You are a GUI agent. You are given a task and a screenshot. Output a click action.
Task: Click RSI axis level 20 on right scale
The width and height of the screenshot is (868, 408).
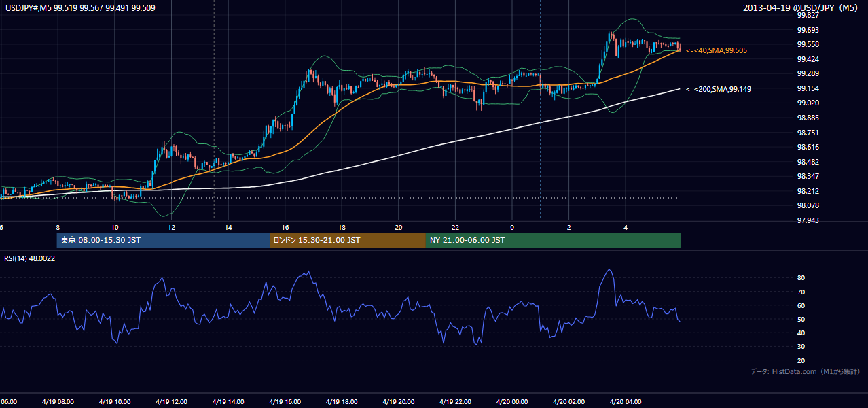click(801, 360)
